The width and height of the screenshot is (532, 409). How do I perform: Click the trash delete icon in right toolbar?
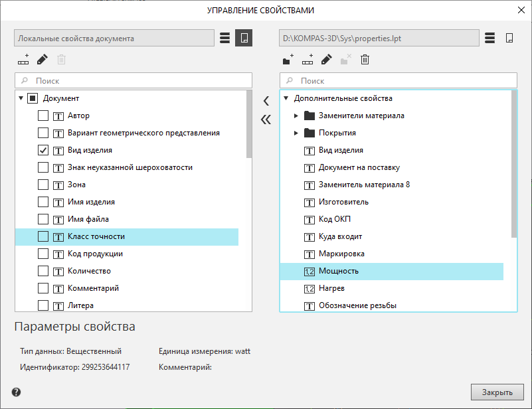click(365, 60)
